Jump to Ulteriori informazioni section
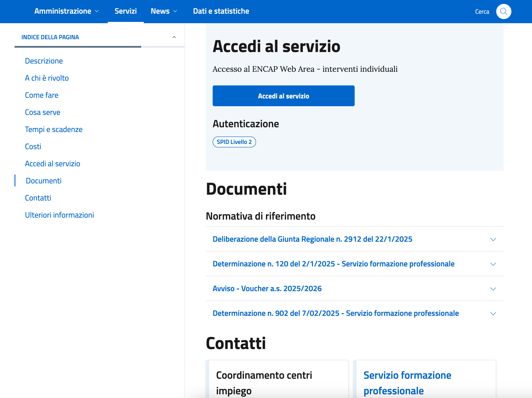 59,215
